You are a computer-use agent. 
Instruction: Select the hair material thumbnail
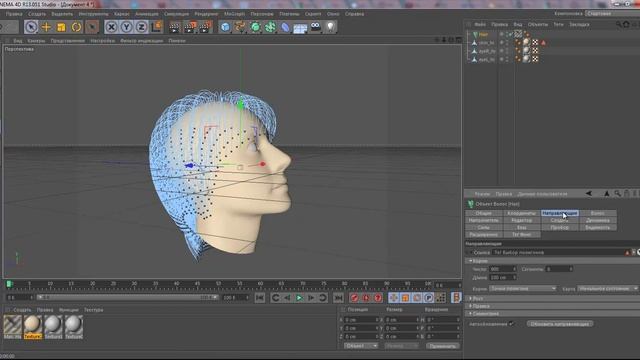[x=12, y=327]
